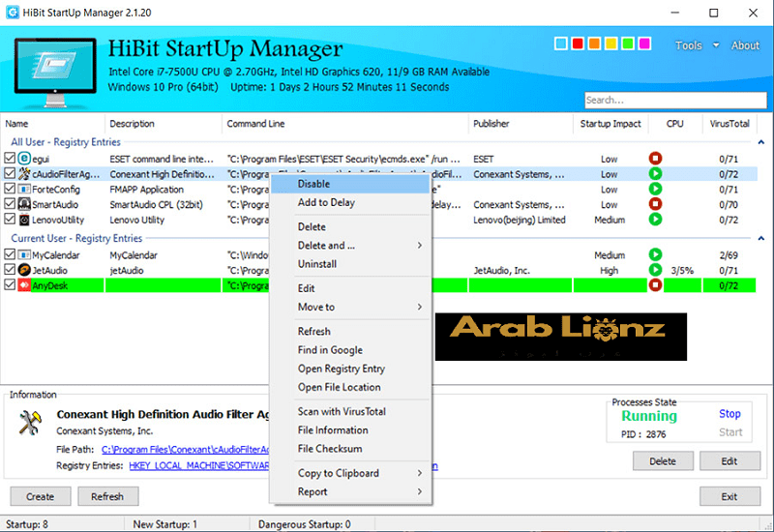
Task: Click green running-state icon for cAudioFilterAgent
Action: (x=655, y=174)
